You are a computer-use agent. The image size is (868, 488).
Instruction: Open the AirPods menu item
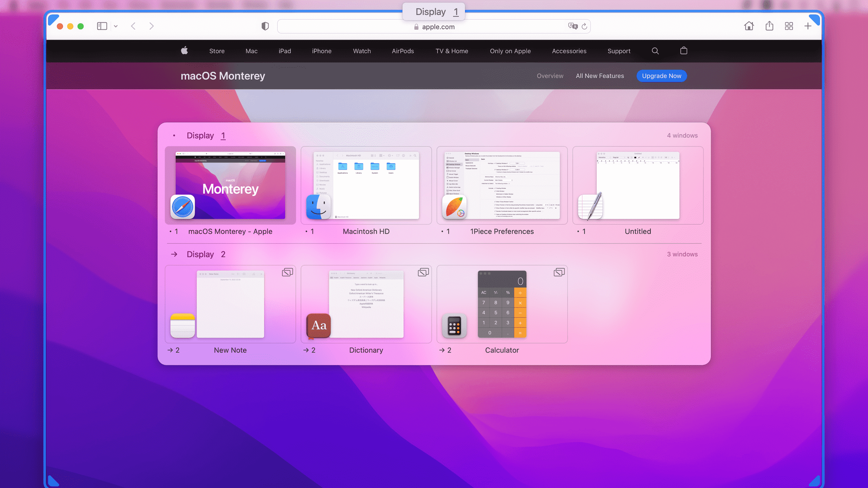coord(403,51)
